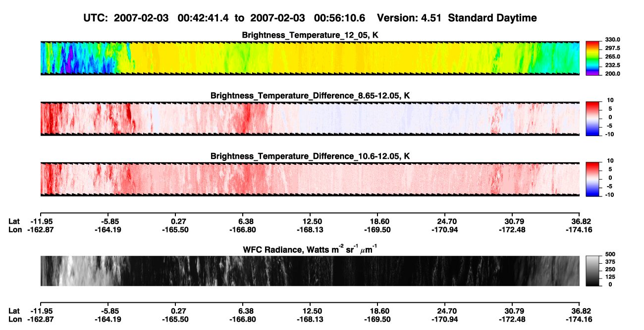644x330 pixels.
Task: Click the 125 label on WFC colorbar
Action: point(610,277)
